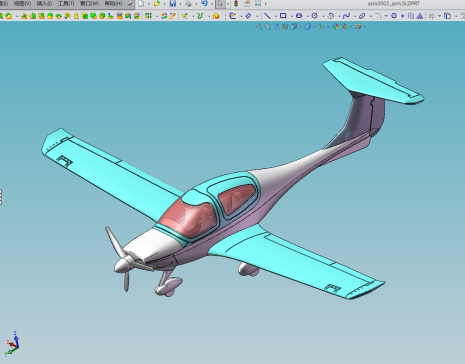The width and height of the screenshot is (465, 364).
Task: Open Edit Appearance color ball icon
Action: [335, 26]
